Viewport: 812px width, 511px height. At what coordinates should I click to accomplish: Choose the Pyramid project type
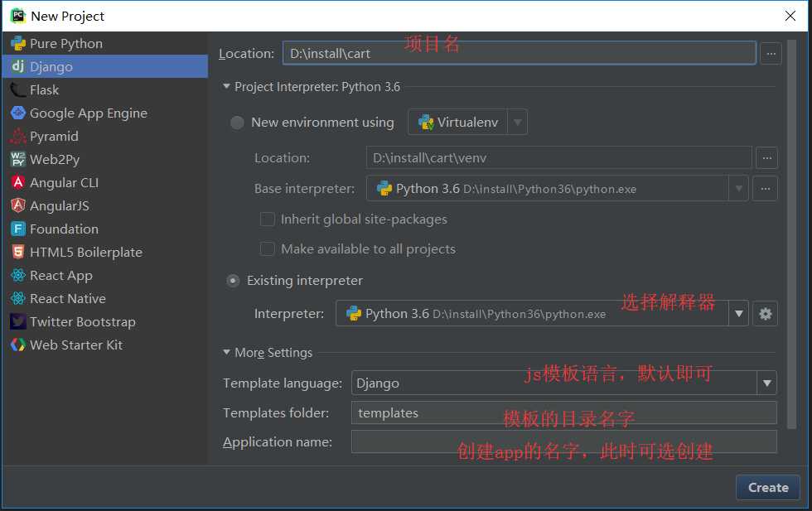(105, 136)
